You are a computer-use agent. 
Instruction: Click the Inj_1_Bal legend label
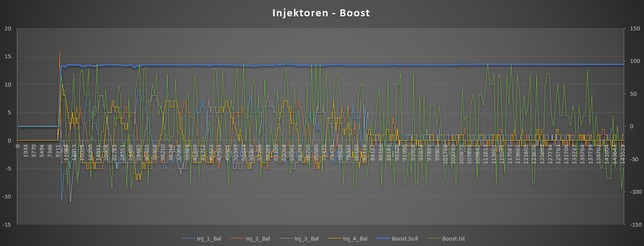coord(209,239)
